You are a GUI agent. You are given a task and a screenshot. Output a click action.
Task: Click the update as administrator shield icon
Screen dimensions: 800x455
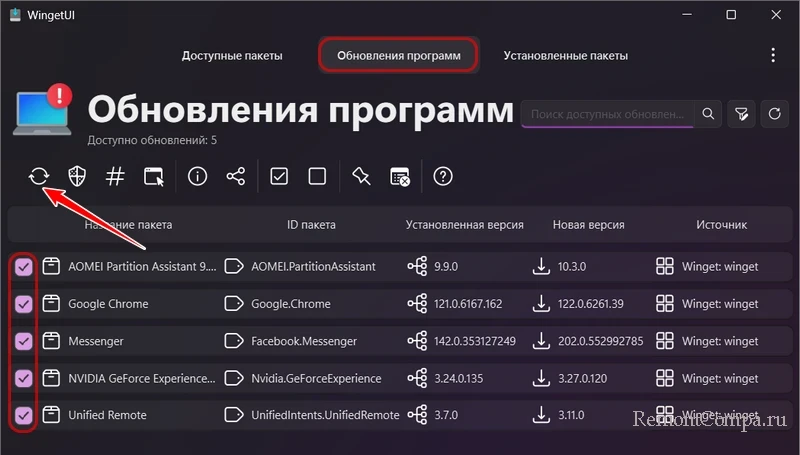pos(77,176)
